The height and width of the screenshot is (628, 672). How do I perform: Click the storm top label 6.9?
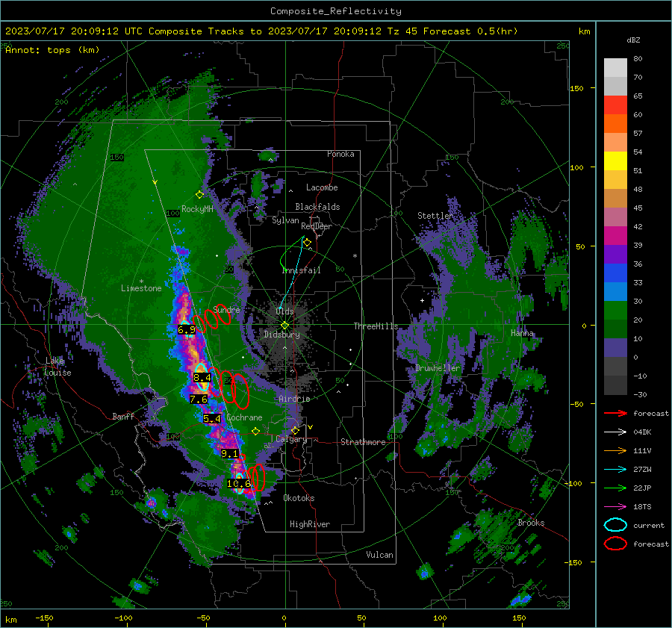pos(187,330)
